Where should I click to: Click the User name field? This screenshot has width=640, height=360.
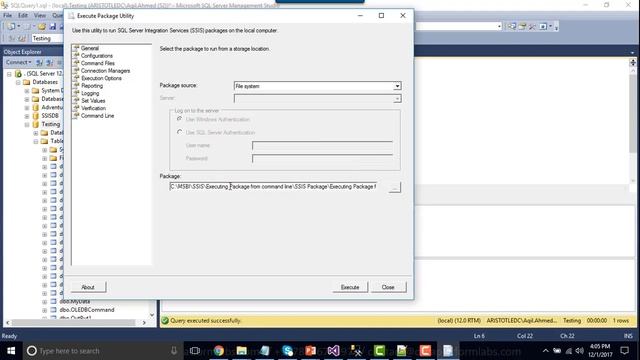322,146
